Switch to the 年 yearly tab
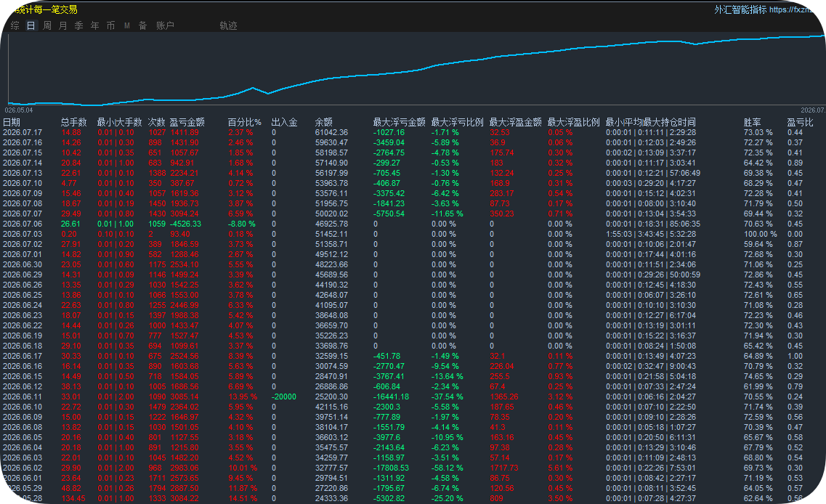Viewport: 826px width, 504px height. tap(95, 25)
